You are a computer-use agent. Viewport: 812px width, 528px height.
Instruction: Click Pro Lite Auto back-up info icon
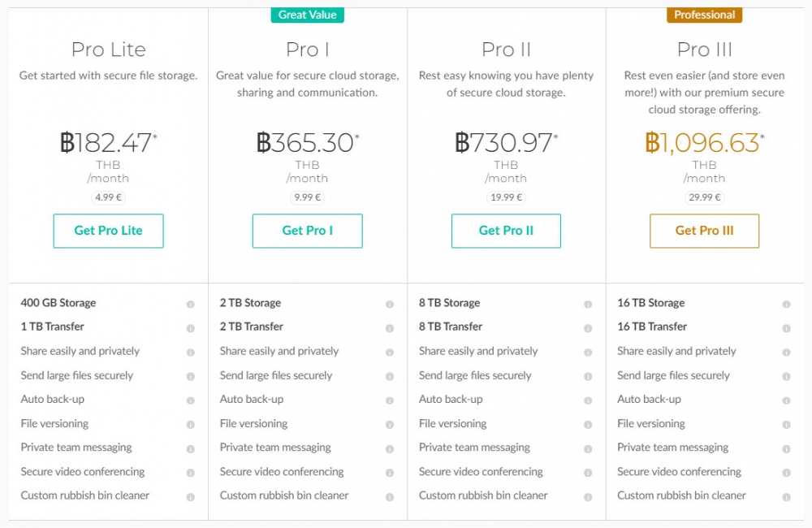pyautogui.click(x=191, y=400)
